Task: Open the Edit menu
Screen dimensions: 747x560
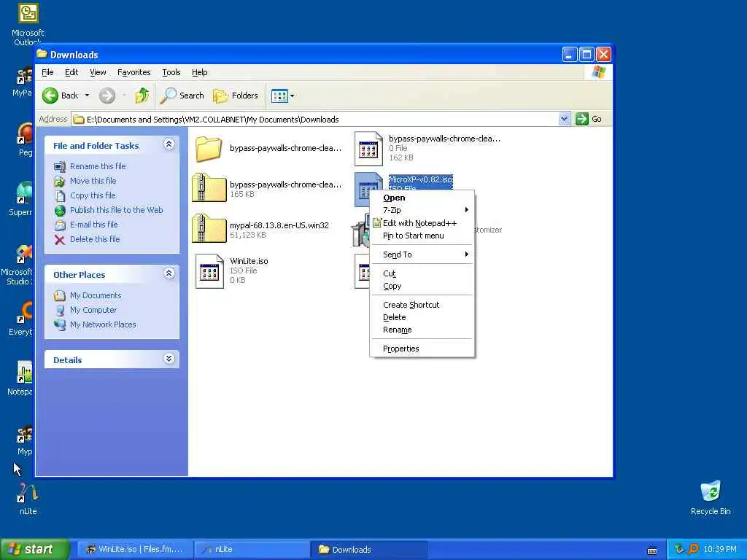Action: (x=71, y=72)
